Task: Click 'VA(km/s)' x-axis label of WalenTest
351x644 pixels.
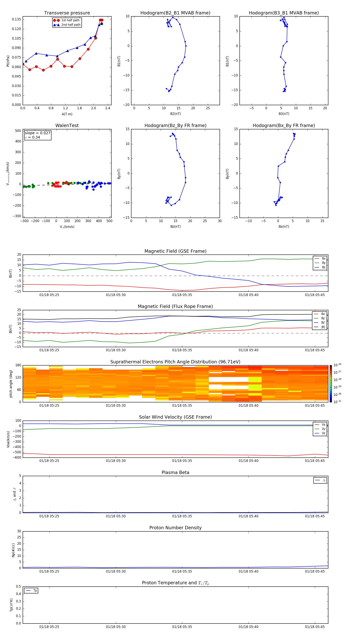Action: 67,227
